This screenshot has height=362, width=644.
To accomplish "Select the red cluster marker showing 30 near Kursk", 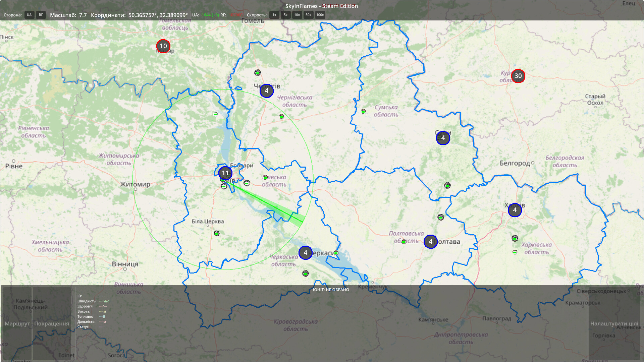I will coord(518,76).
